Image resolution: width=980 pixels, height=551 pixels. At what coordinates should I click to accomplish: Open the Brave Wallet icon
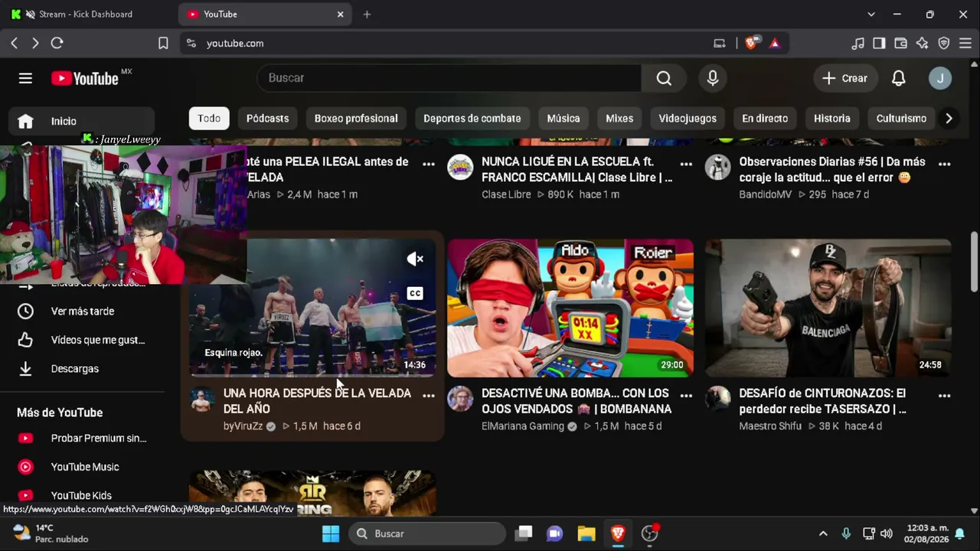[x=900, y=44]
